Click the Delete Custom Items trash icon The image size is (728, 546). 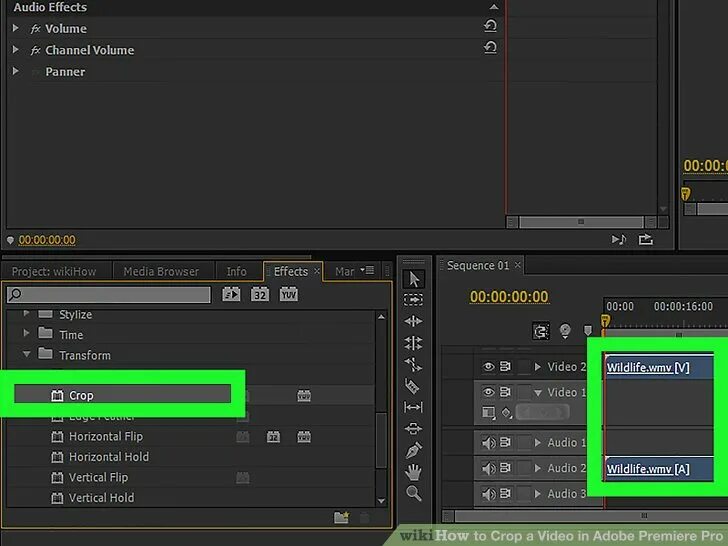click(364, 518)
